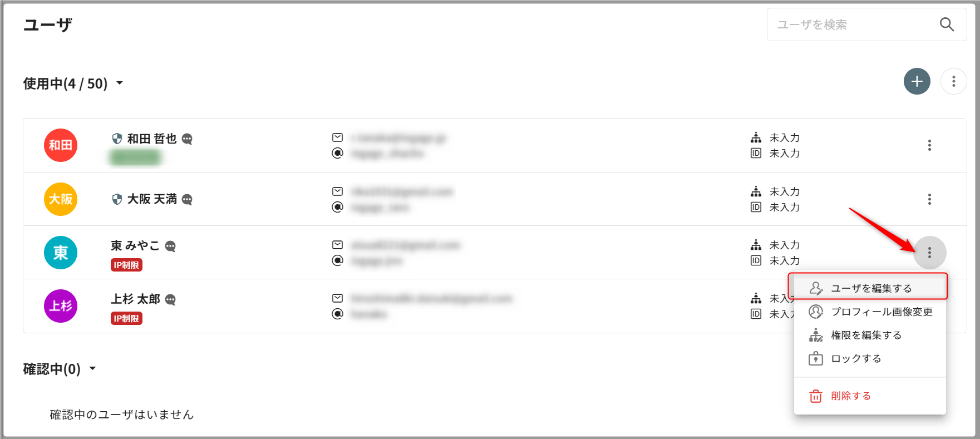
Task: Click the chat bubble icon beside 上杉 太郎
Action: coord(171,300)
